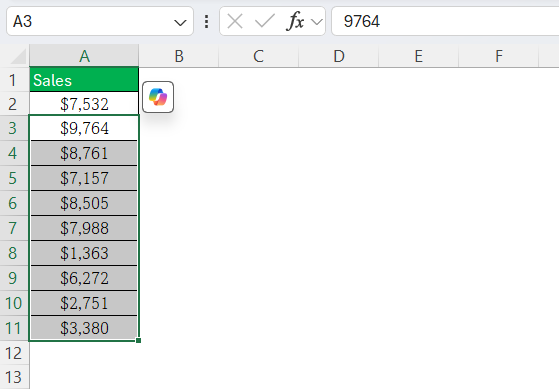
Task: Click the fill handle at selection corner
Action: 138,341
